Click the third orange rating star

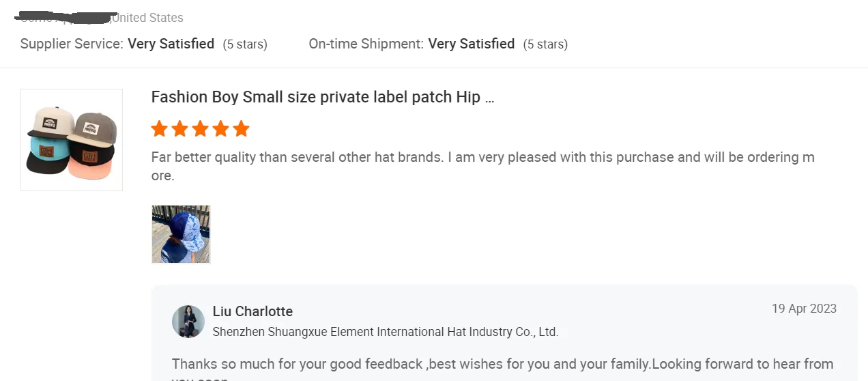[x=201, y=128]
